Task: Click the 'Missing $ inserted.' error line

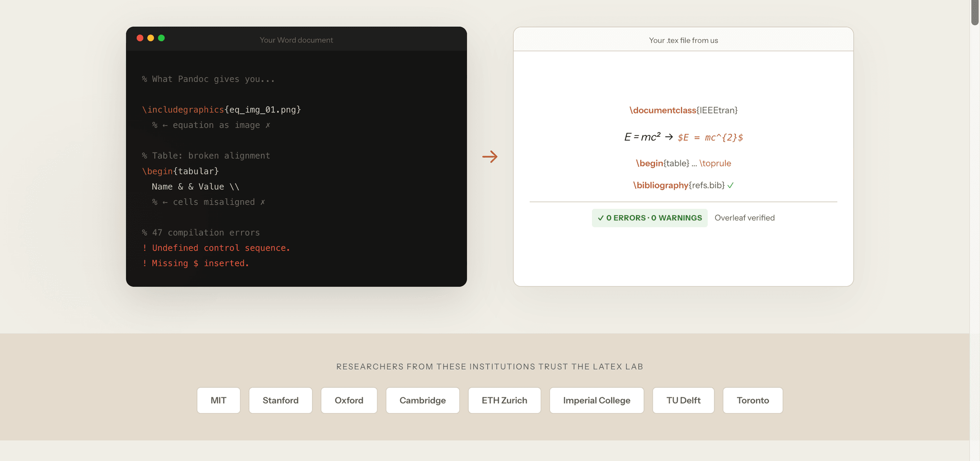Action: [x=196, y=263]
